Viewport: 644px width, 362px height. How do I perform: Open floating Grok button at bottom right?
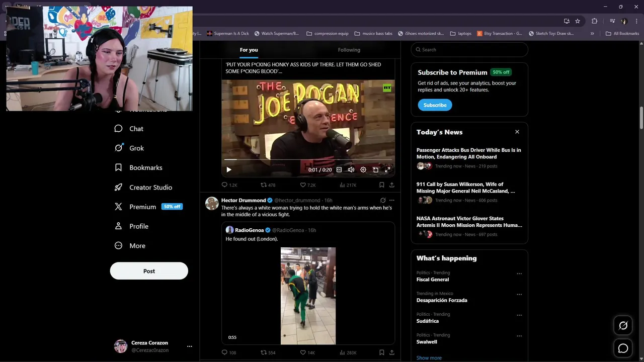[x=623, y=326]
